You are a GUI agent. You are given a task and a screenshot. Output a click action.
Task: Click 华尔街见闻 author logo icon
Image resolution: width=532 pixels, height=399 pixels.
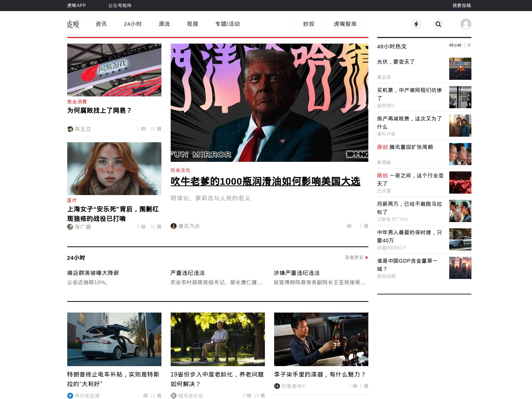(70, 396)
